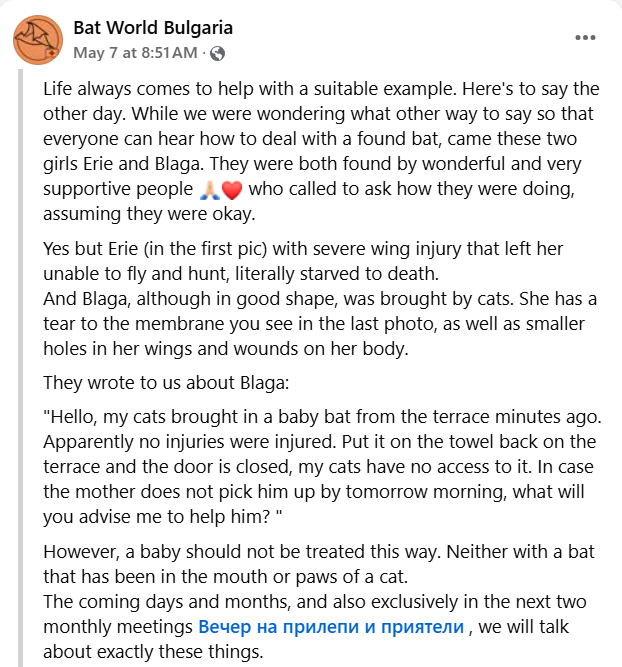Click the paragraph starting "Yes but Erie"
Image resolution: width=622 pixels, height=667 pixels.
click(x=303, y=261)
